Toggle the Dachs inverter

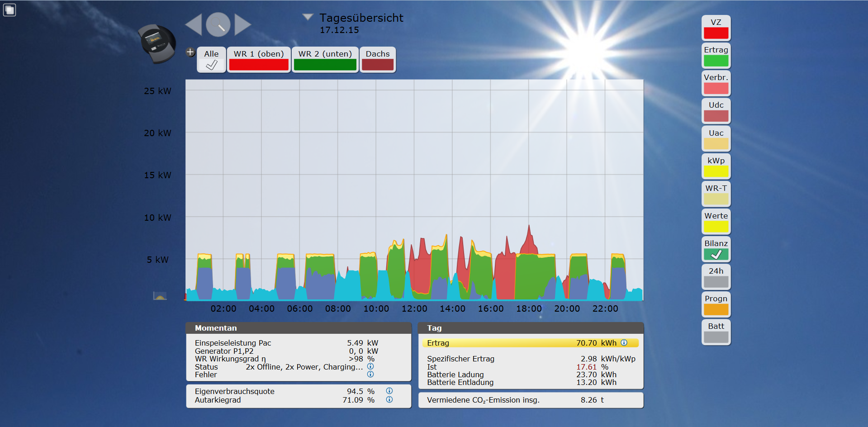click(x=378, y=59)
